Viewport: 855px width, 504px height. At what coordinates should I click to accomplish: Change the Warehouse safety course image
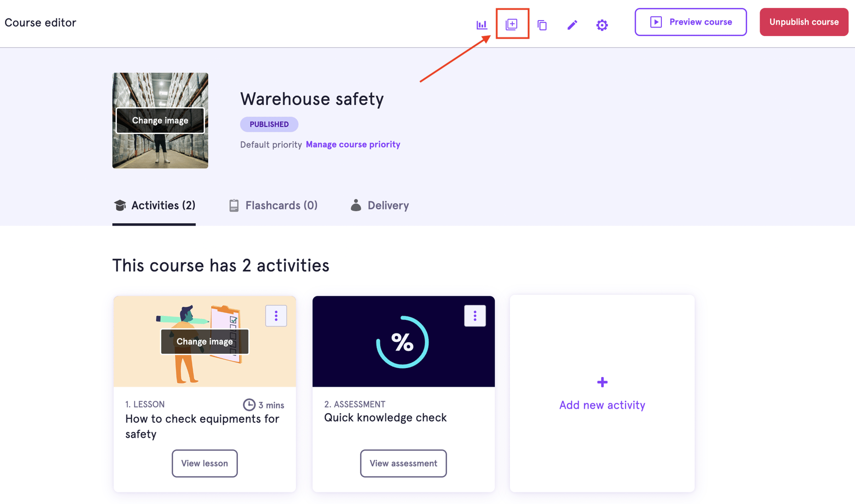pyautogui.click(x=160, y=120)
